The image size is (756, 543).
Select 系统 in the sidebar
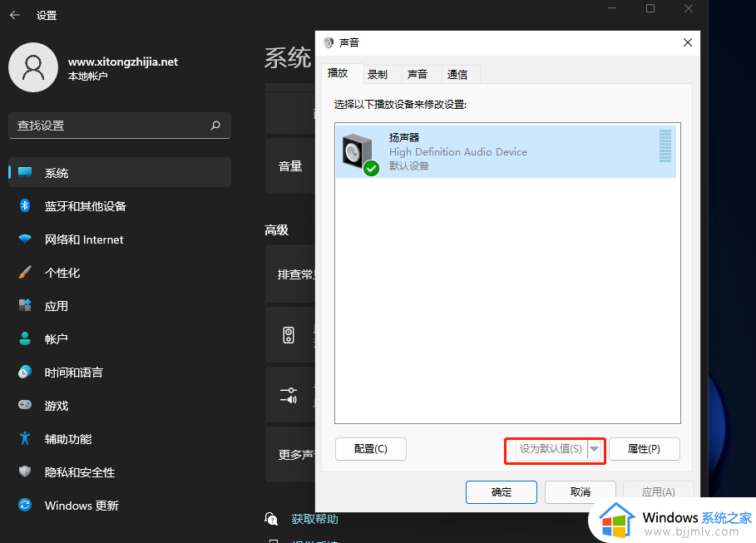(x=120, y=172)
